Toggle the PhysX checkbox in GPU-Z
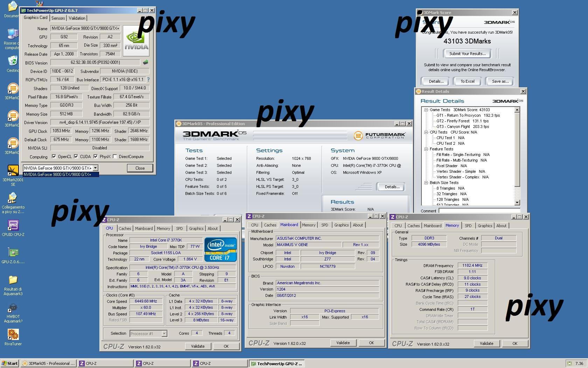Viewport: 588px width, 368px height. (x=95, y=157)
